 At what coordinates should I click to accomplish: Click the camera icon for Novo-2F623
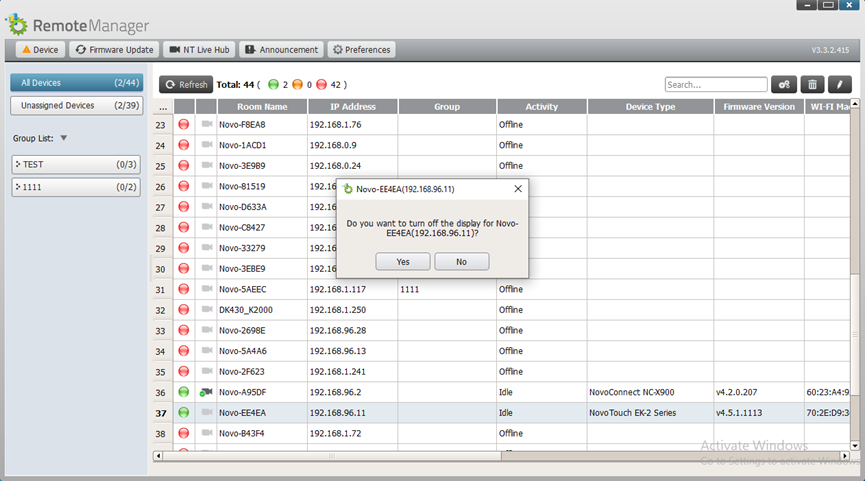(x=207, y=371)
